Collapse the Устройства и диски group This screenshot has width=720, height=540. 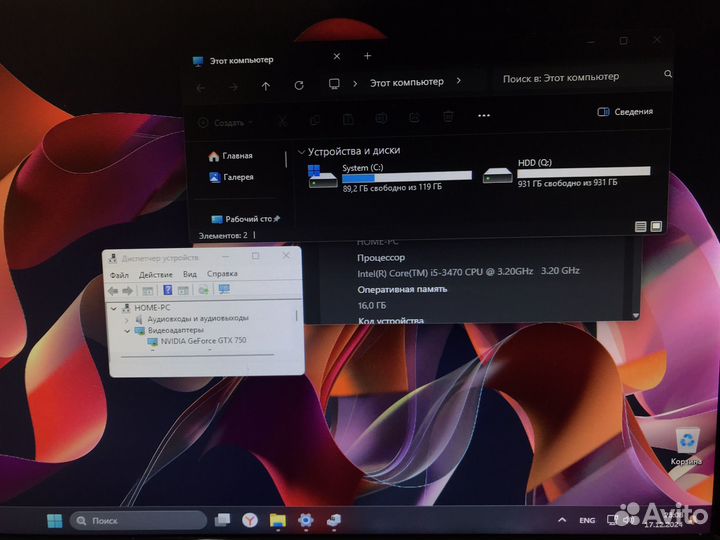click(x=300, y=151)
